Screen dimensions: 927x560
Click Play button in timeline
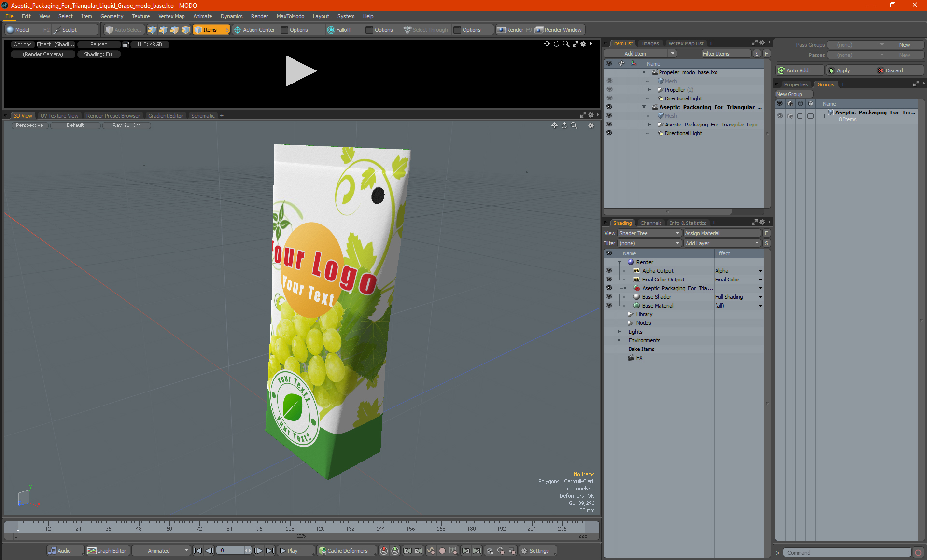(295, 551)
